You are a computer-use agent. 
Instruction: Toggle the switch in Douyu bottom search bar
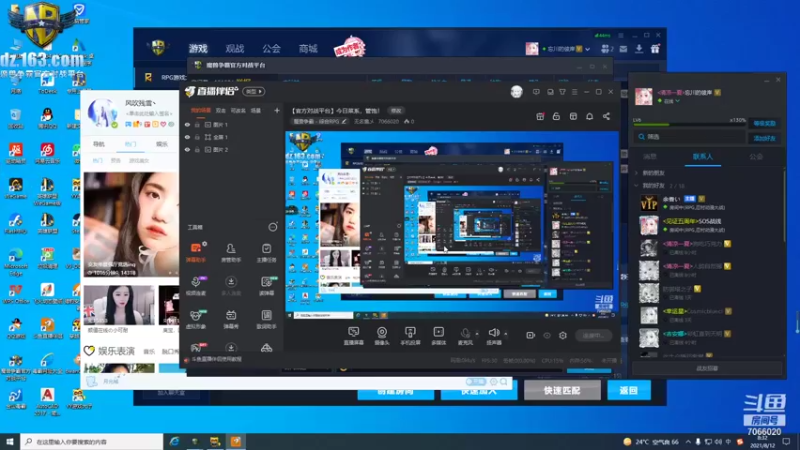[x=476, y=382]
